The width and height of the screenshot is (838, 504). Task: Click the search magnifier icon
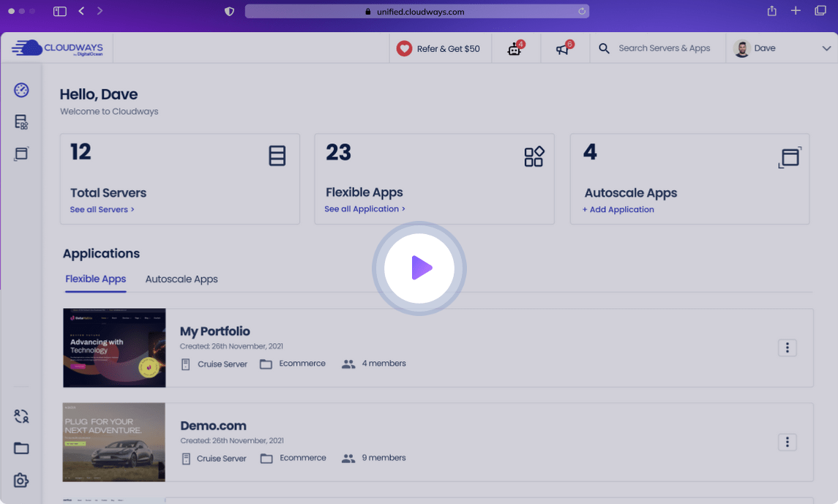(604, 48)
